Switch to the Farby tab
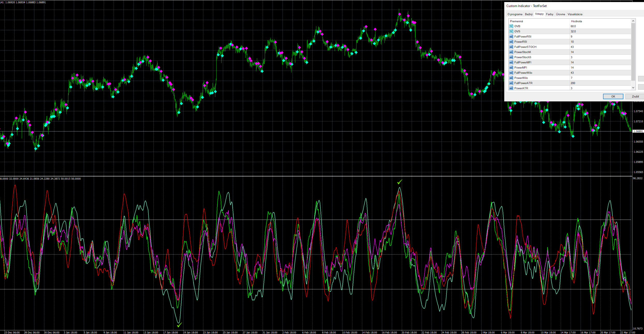Screen dimensions: 644x334 pos(550,14)
